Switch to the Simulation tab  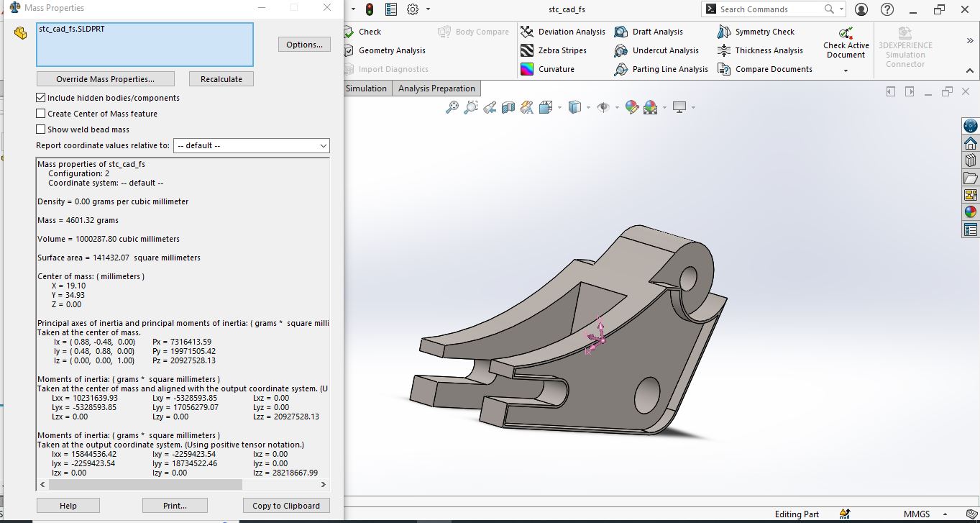tap(366, 88)
